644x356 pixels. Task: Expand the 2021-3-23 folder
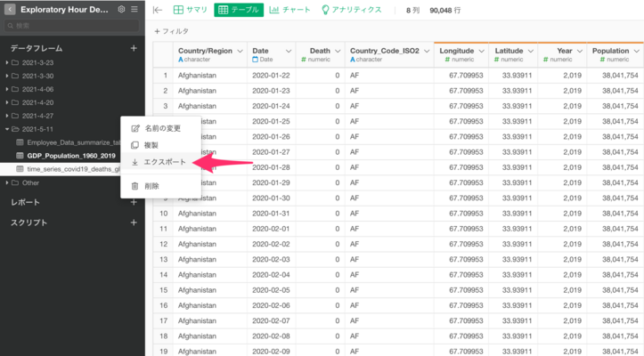[8, 62]
